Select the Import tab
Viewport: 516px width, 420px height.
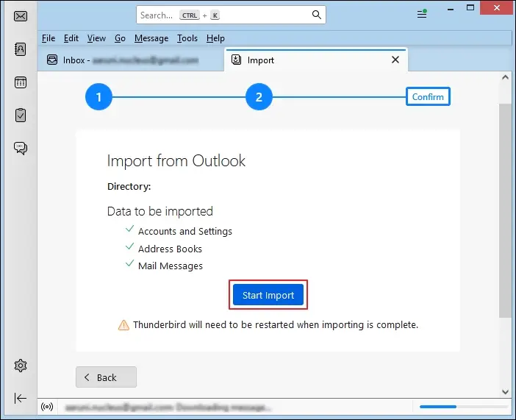315,60
